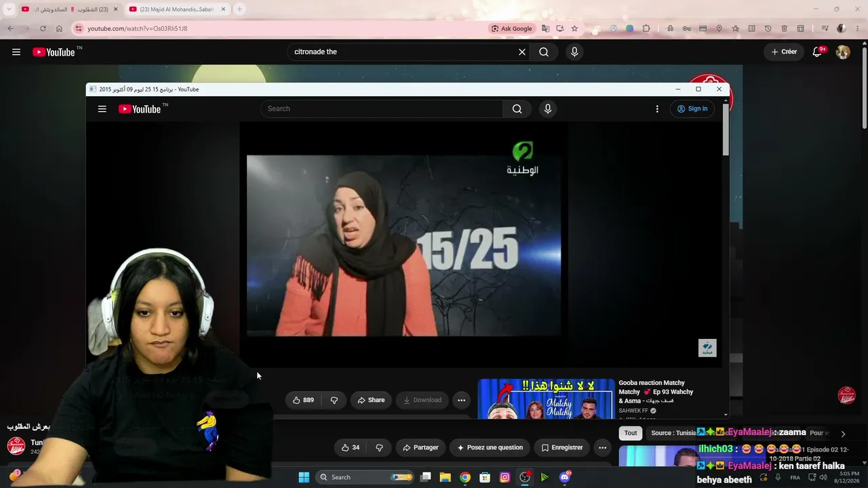Select the 'Source : Tunisia' filter chip
The image size is (868, 488).
click(x=673, y=433)
